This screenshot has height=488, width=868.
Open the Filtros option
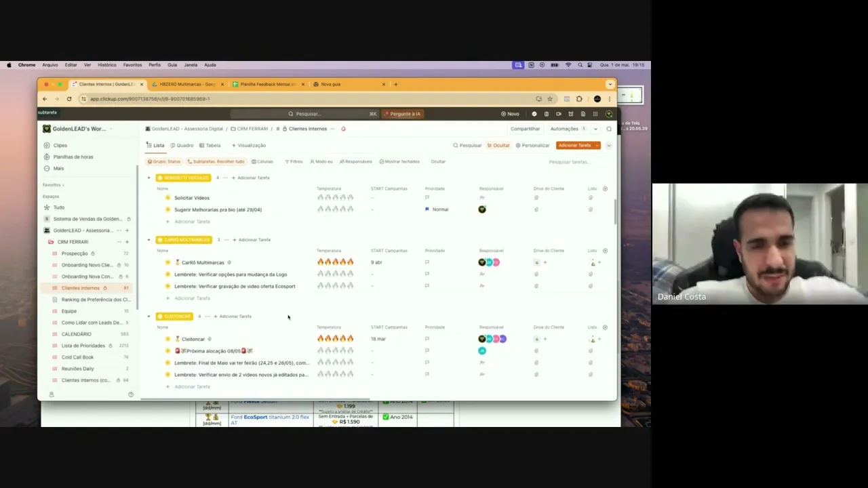[294, 161]
